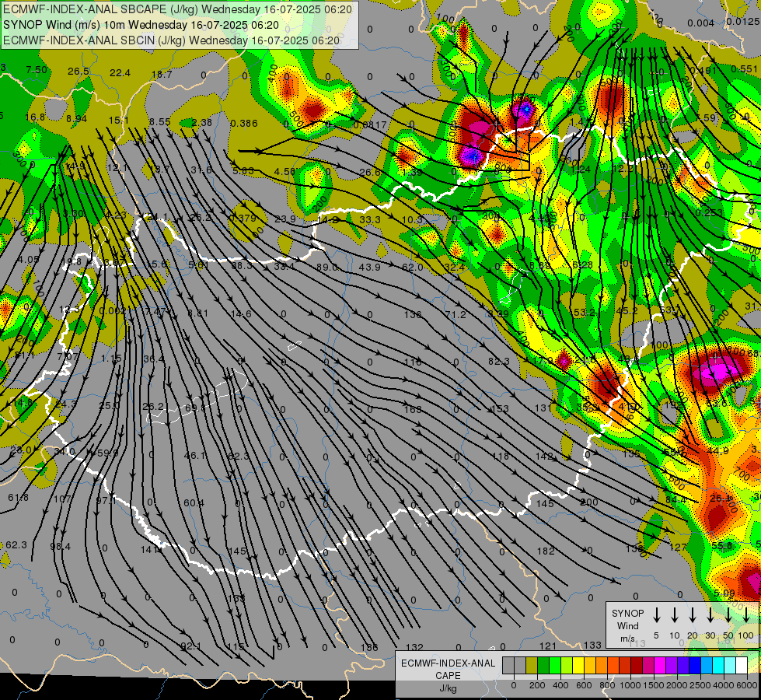This screenshot has width=761, height=700.
Task: Click the 0.551 value on the map
Action: click(x=744, y=69)
